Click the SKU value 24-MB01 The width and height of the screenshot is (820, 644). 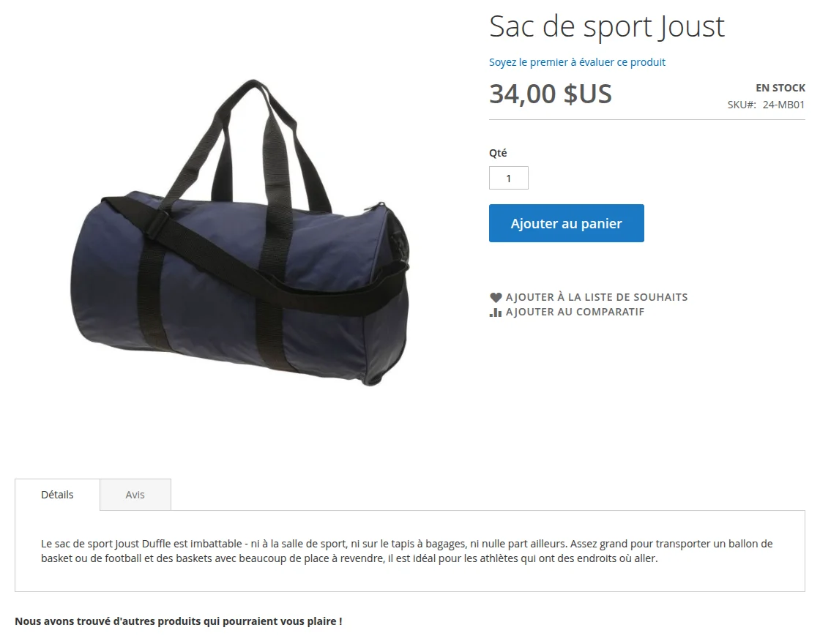tap(783, 105)
